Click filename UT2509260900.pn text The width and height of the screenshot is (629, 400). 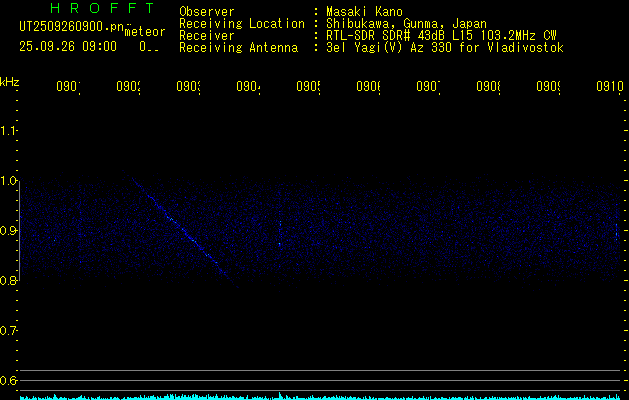point(72,27)
